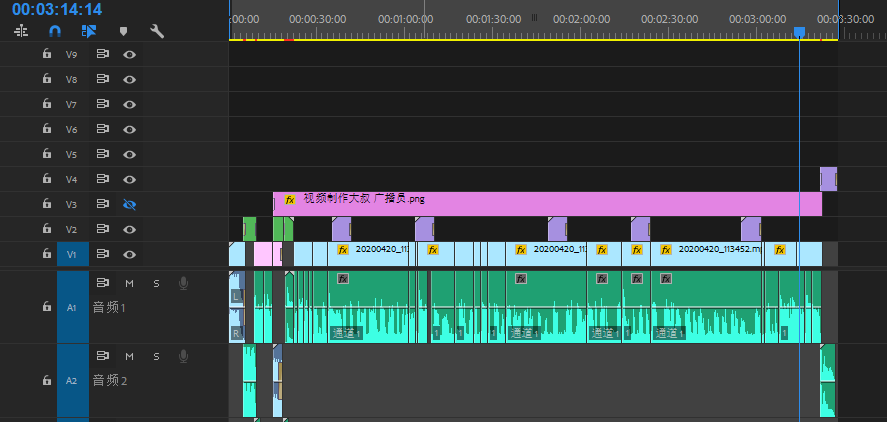Target audio track A1 header

click(x=73, y=307)
